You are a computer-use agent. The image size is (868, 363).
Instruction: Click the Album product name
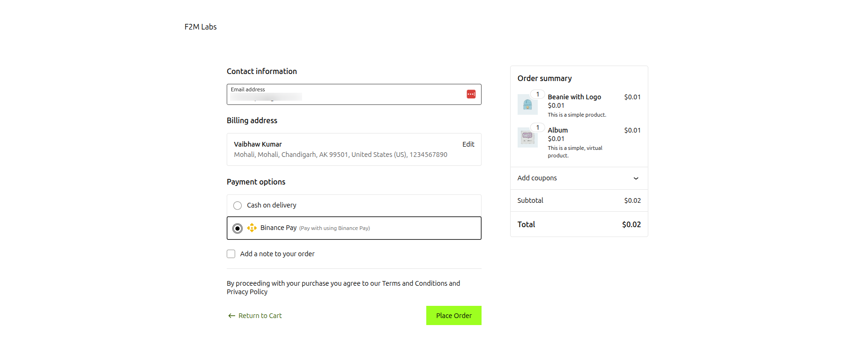tap(558, 130)
